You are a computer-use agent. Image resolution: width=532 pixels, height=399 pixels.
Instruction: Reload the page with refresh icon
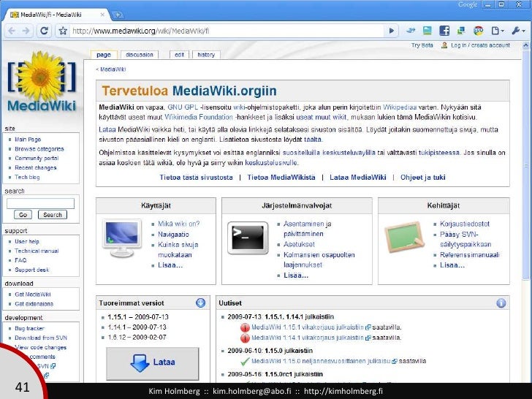tap(44, 31)
